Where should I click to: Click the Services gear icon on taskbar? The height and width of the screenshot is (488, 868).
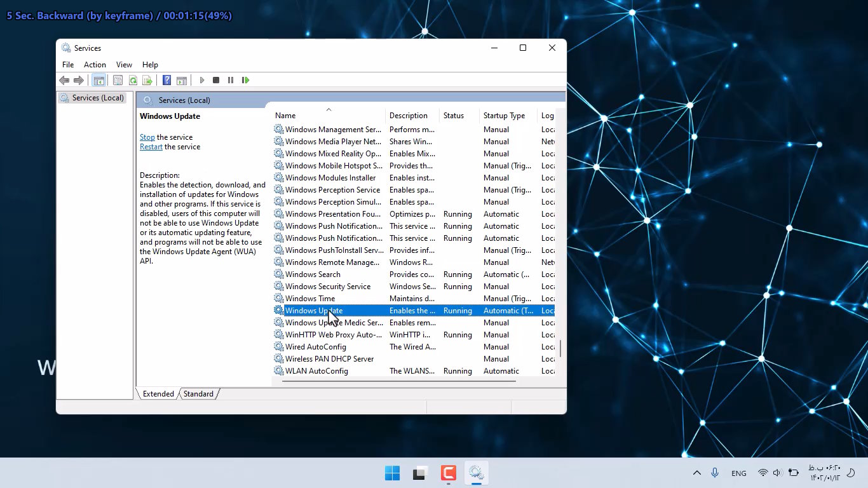[x=477, y=473]
